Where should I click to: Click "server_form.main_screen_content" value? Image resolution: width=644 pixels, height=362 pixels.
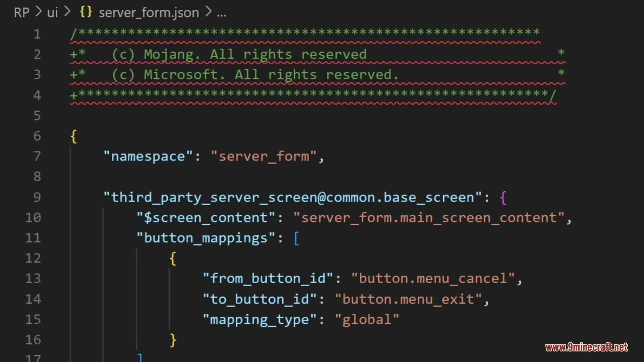click(x=429, y=218)
